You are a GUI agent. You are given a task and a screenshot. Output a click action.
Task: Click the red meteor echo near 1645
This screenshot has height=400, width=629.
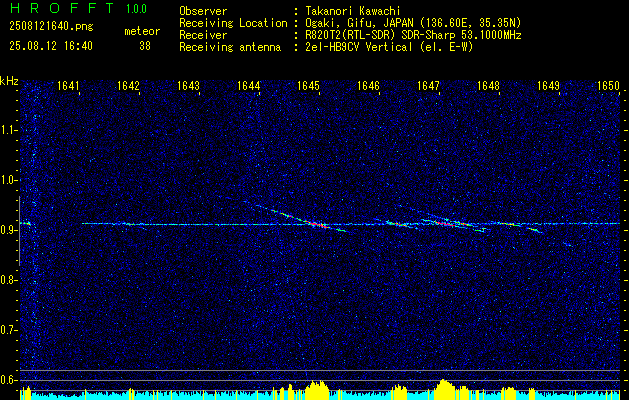[x=315, y=223]
